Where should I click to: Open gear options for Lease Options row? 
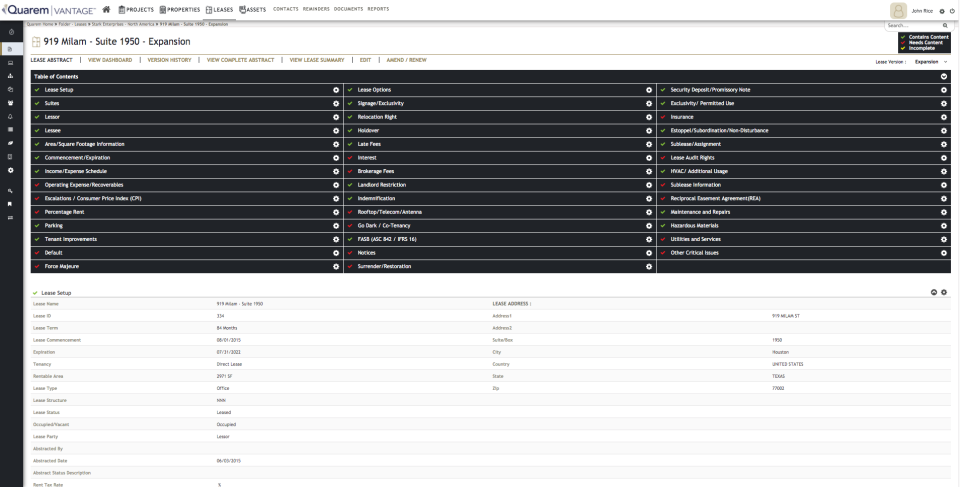[x=649, y=90]
